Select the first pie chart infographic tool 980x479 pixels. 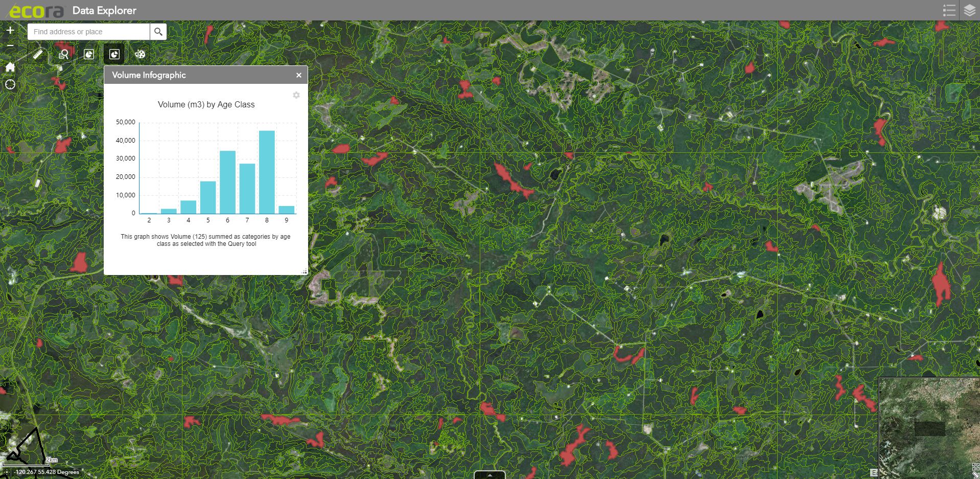click(89, 54)
